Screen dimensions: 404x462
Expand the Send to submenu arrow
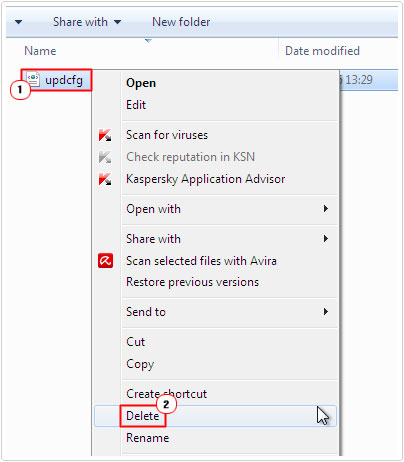pos(326,312)
